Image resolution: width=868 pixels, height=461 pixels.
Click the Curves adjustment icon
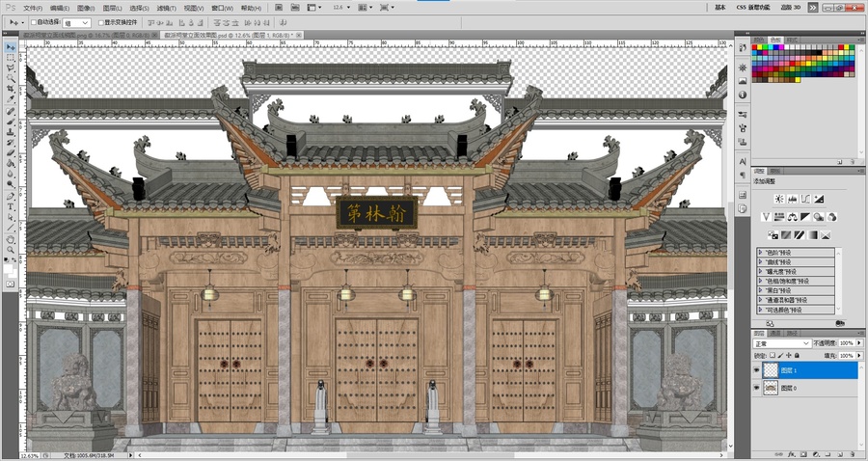(x=805, y=199)
